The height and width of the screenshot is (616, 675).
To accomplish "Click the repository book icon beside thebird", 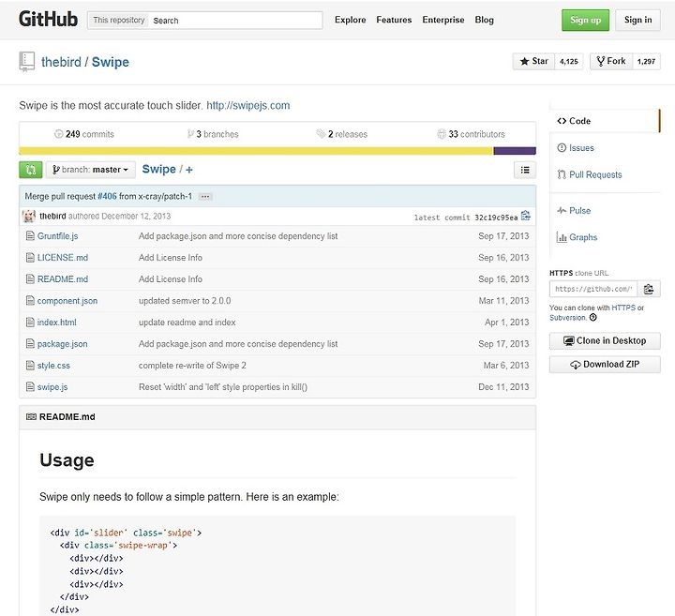I will tap(26, 62).
